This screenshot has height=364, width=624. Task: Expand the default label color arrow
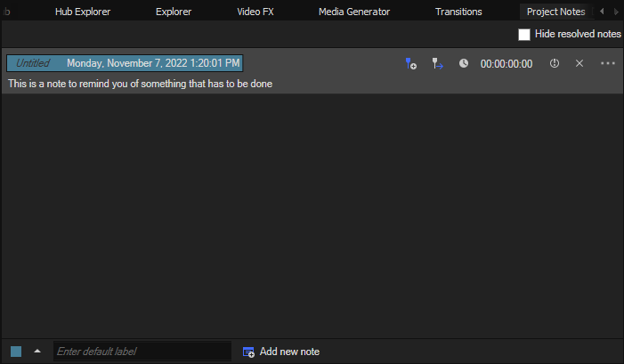(x=37, y=351)
